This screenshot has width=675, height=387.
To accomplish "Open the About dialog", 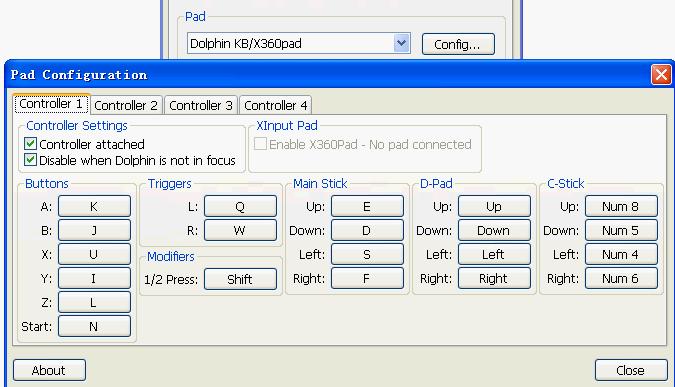I will 49,370.
